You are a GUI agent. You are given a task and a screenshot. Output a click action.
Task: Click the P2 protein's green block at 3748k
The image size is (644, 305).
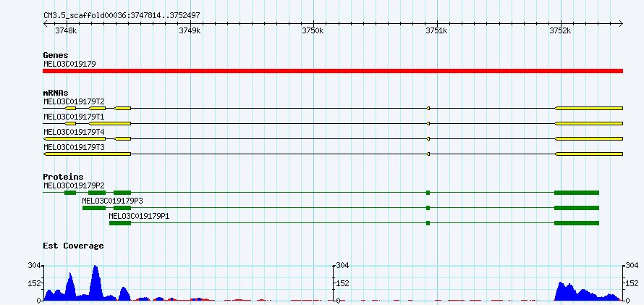click(70, 193)
